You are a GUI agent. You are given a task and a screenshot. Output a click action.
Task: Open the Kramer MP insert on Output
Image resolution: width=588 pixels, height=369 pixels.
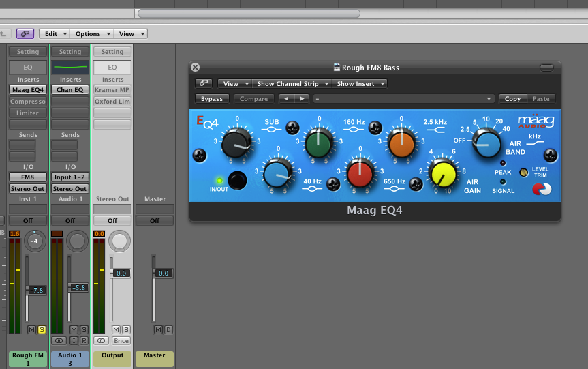112,90
